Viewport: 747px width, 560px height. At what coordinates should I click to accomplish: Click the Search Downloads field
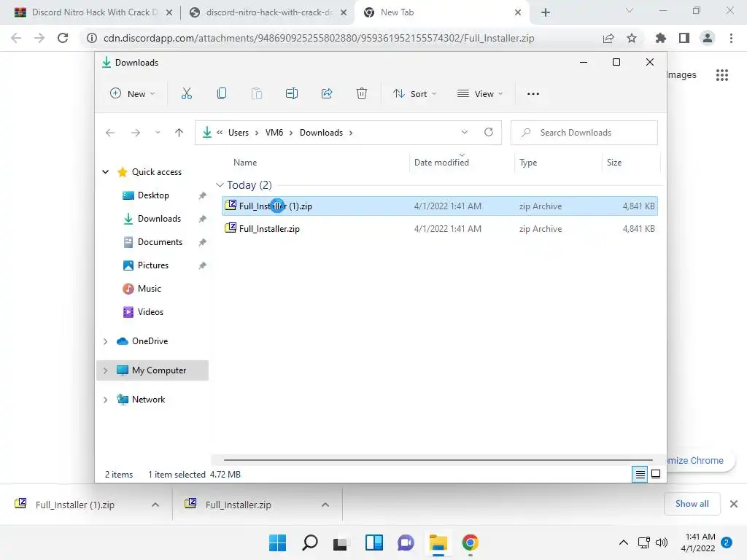584,133
